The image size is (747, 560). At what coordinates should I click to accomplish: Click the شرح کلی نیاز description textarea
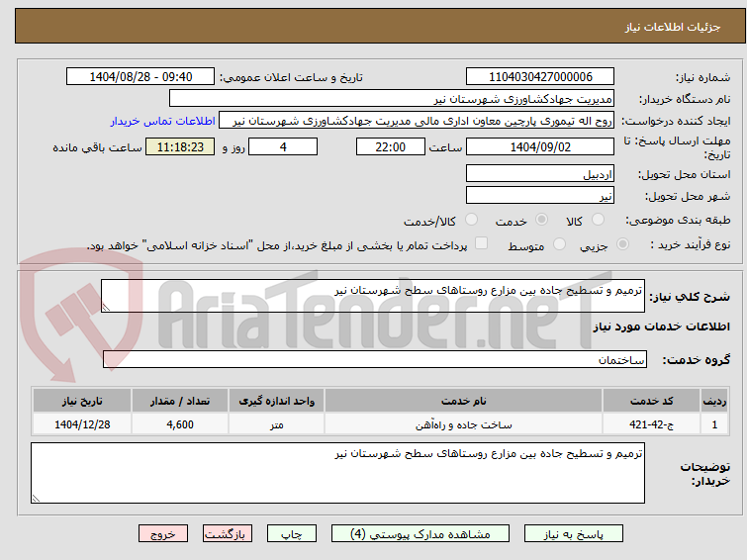(373, 296)
